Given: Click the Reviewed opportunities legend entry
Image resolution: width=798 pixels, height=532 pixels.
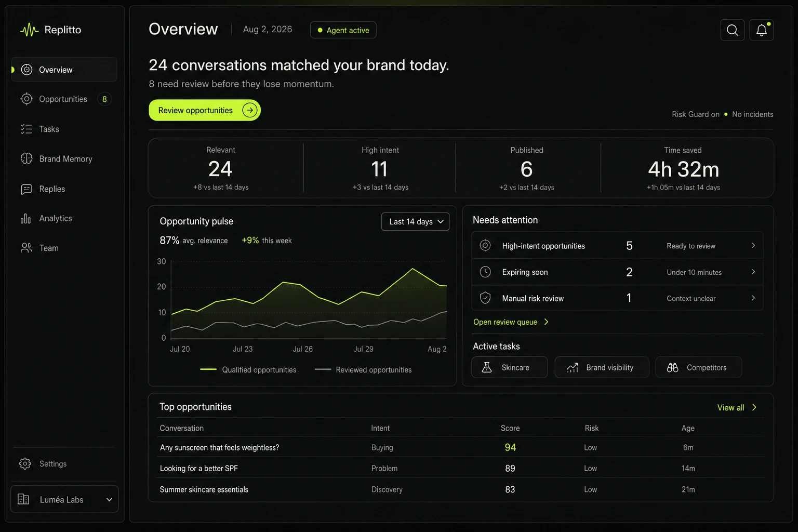Looking at the screenshot, I should (363, 369).
